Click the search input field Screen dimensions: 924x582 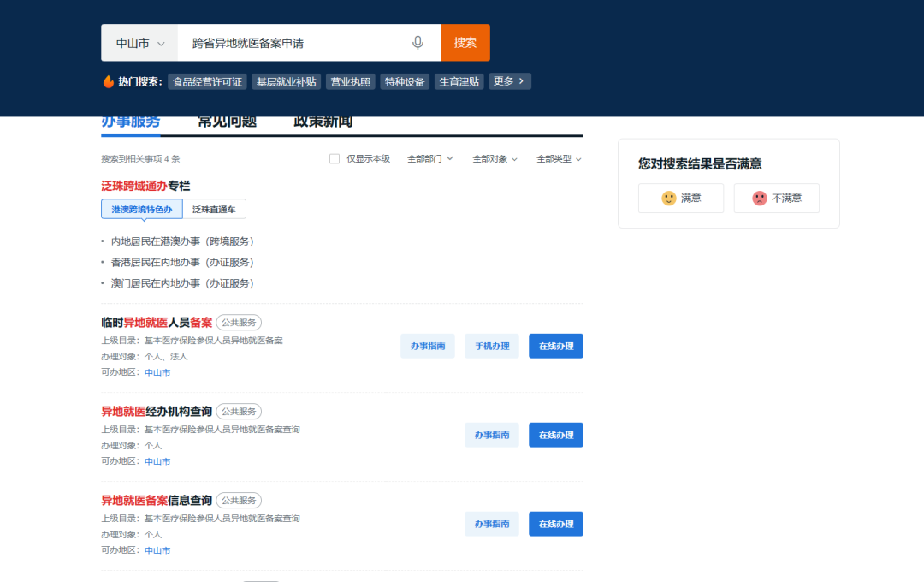click(x=310, y=43)
